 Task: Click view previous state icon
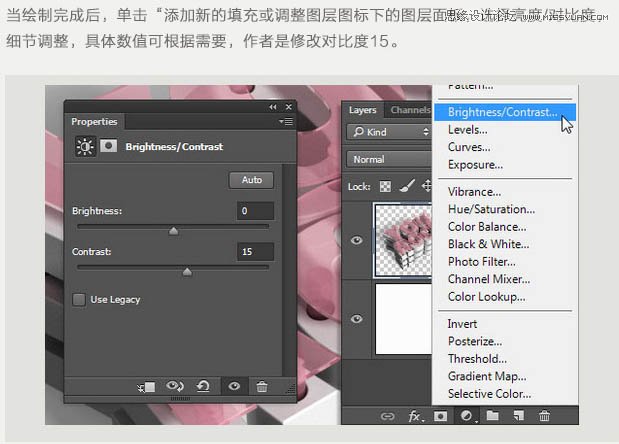(174, 386)
